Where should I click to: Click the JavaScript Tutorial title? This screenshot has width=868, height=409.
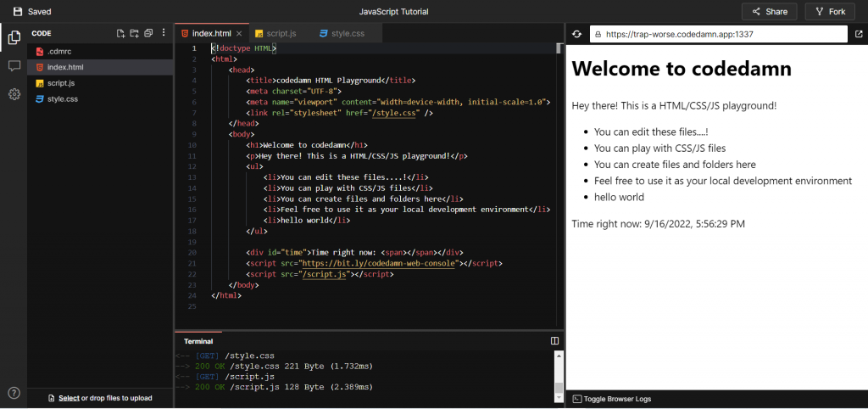tap(393, 12)
